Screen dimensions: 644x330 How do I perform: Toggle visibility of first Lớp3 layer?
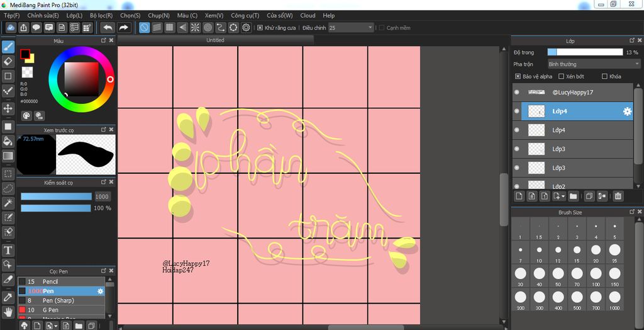517,149
